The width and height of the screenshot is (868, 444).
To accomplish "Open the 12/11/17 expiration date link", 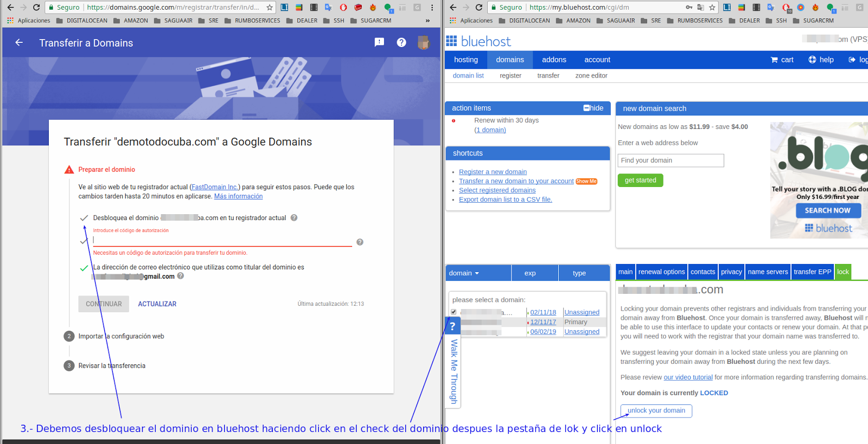I will (543, 322).
